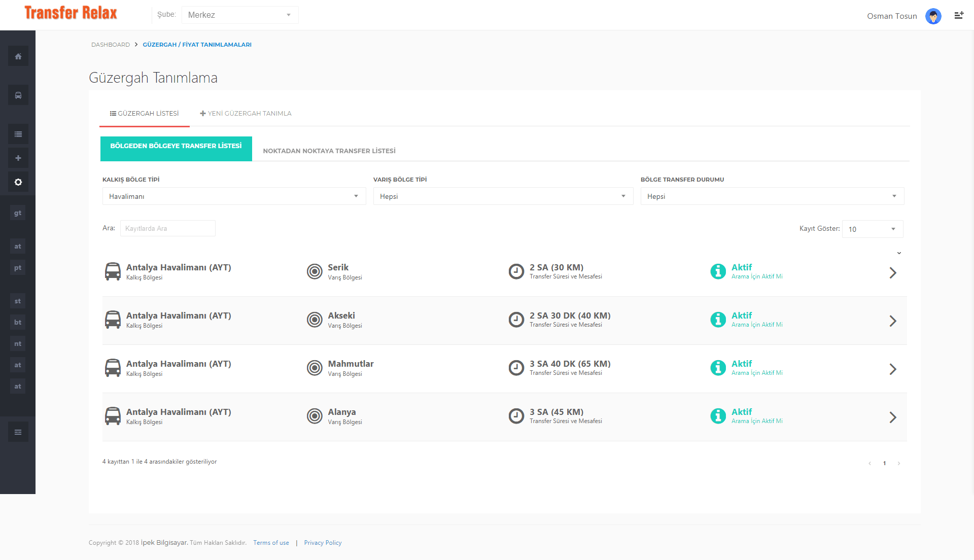This screenshot has width=974, height=560.
Task: Click the target icon beside Akseki
Action: click(x=315, y=320)
